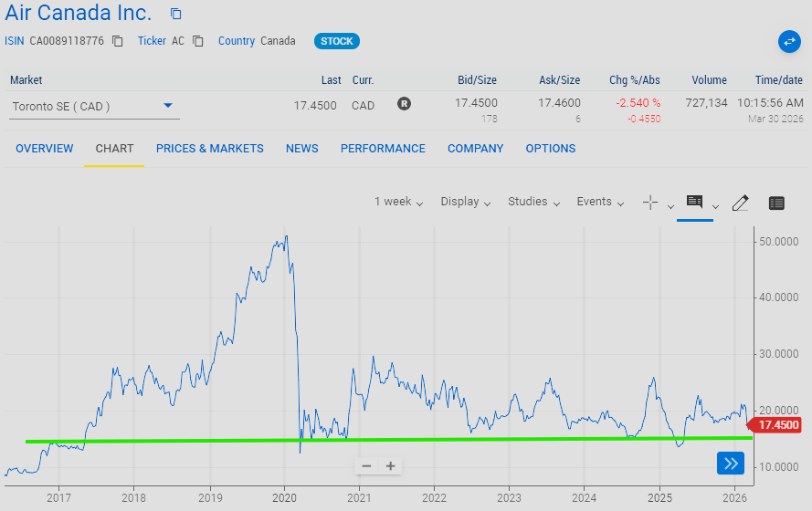Click the STOCK badge
Screen dimensions: 812x511
[337, 41]
